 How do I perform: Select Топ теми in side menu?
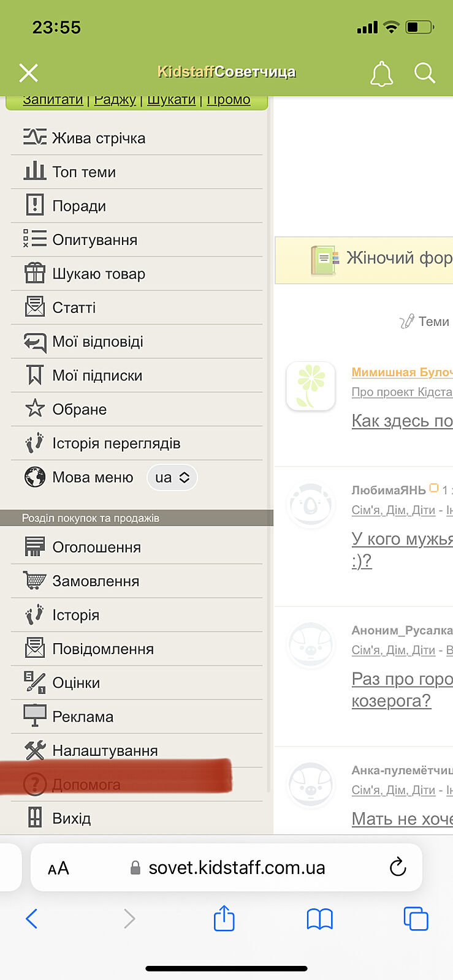click(84, 172)
